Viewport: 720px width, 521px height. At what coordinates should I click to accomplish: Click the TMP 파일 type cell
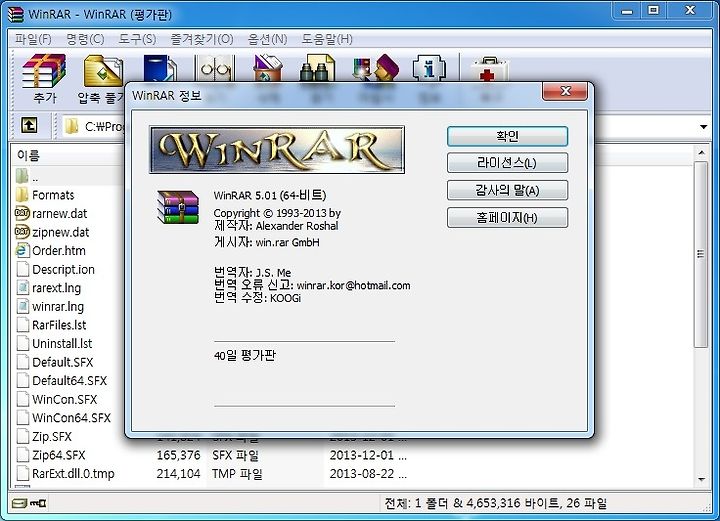click(x=237, y=474)
